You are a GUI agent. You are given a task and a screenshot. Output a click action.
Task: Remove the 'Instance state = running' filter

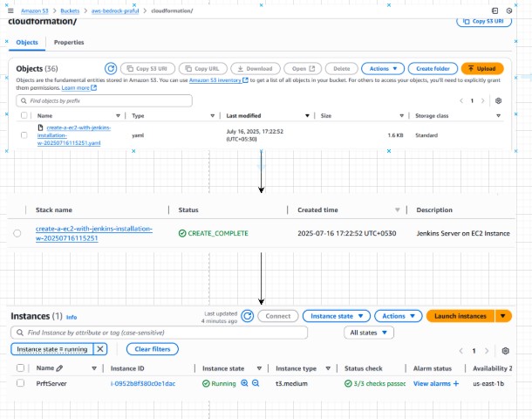(x=100, y=349)
